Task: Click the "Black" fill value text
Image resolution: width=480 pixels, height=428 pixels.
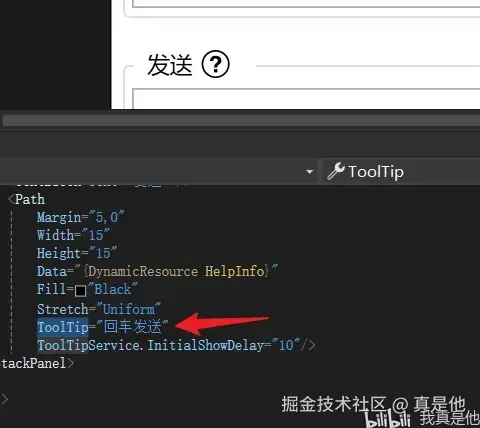Action: [113, 289]
